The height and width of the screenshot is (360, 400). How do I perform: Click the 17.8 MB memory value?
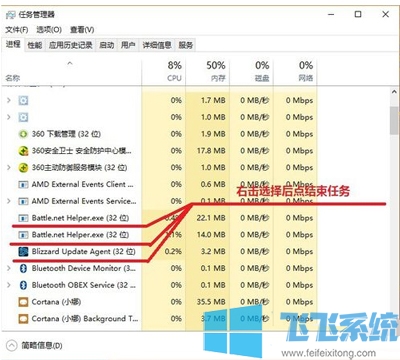coord(211,151)
